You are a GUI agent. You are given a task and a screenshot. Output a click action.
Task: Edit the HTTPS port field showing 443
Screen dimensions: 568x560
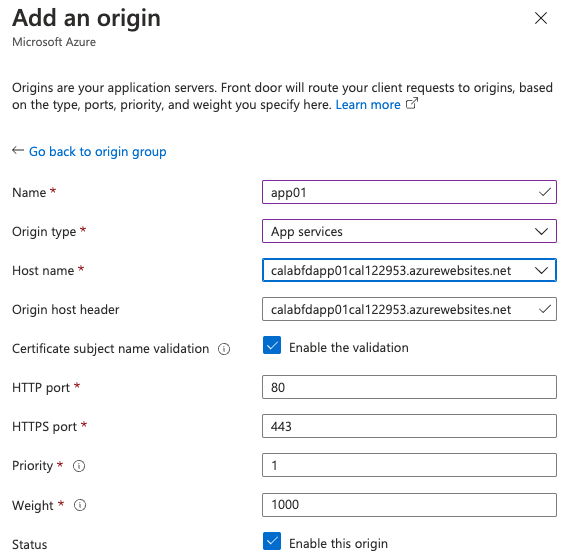[409, 426]
